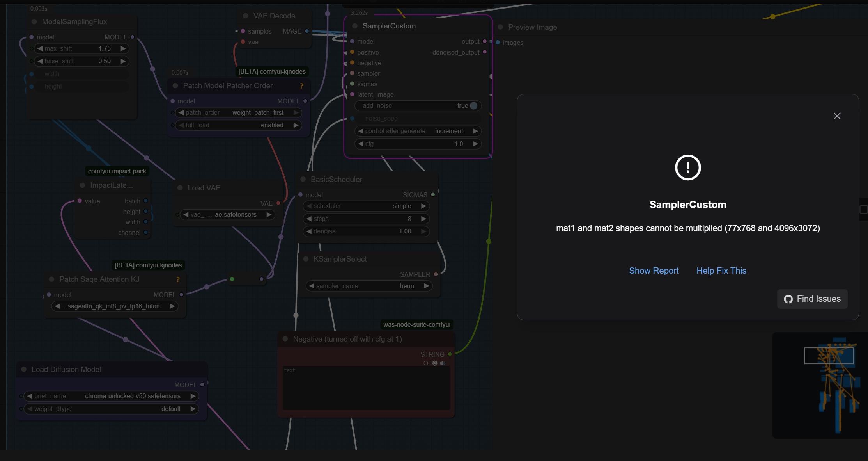This screenshot has width=868, height=461.
Task: Open the sampler_name dropdown showing heun
Action: tap(368, 286)
